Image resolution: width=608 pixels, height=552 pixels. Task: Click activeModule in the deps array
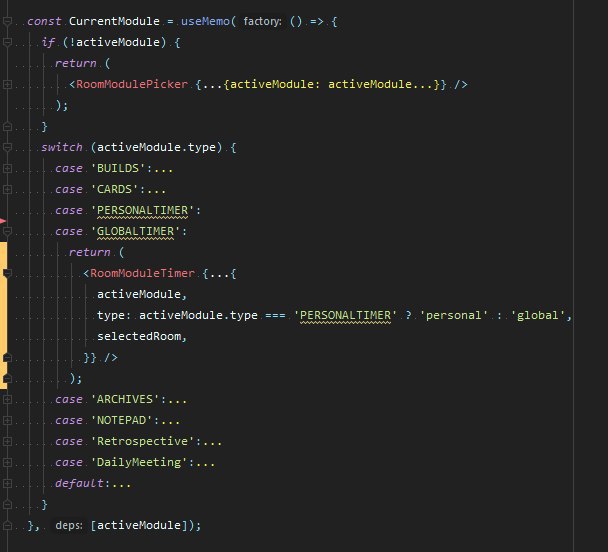pyautogui.click(x=139, y=525)
